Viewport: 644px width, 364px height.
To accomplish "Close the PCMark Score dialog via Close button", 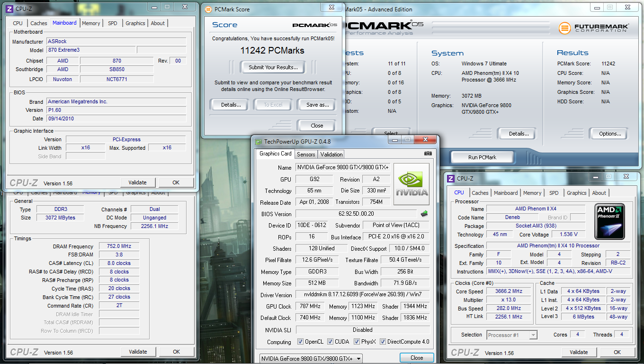I will [x=316, y=126].
